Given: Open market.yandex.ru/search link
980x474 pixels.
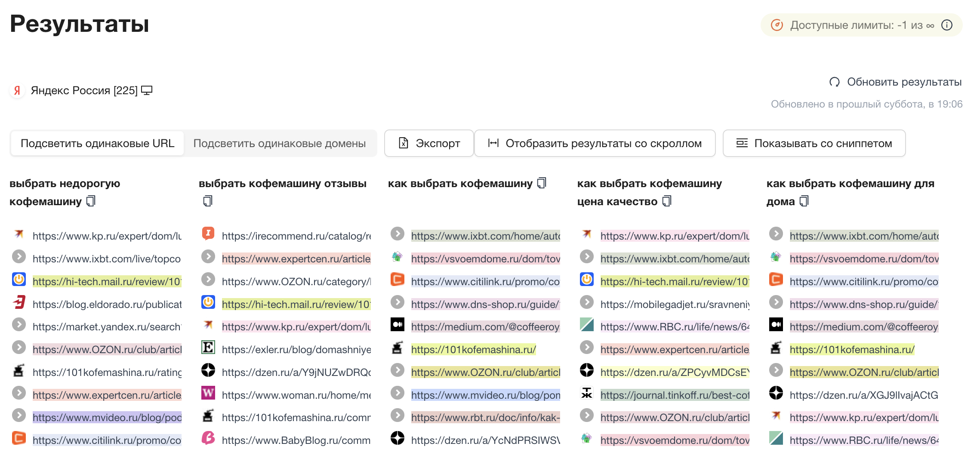Looking at the screenshot, I should tap(107, 326).
